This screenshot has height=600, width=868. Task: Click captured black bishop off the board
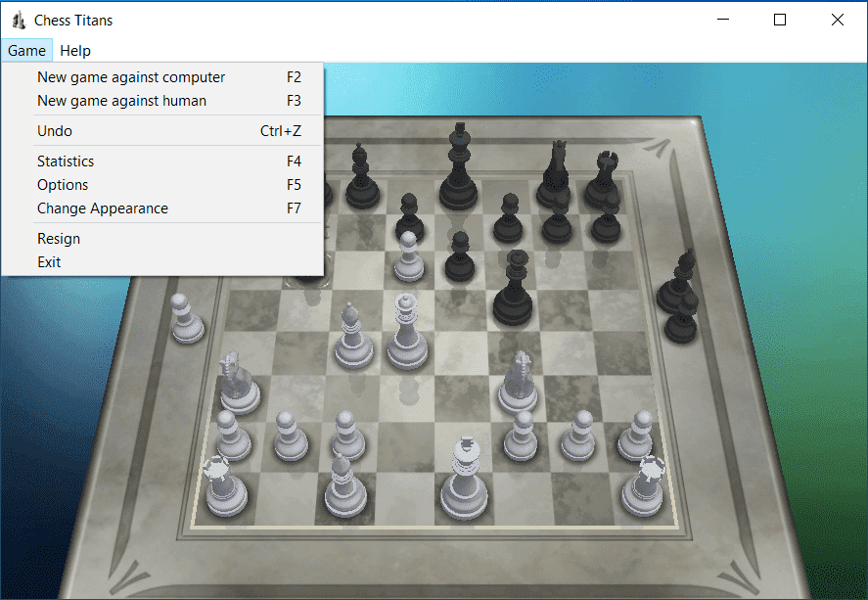click(676, 282)
